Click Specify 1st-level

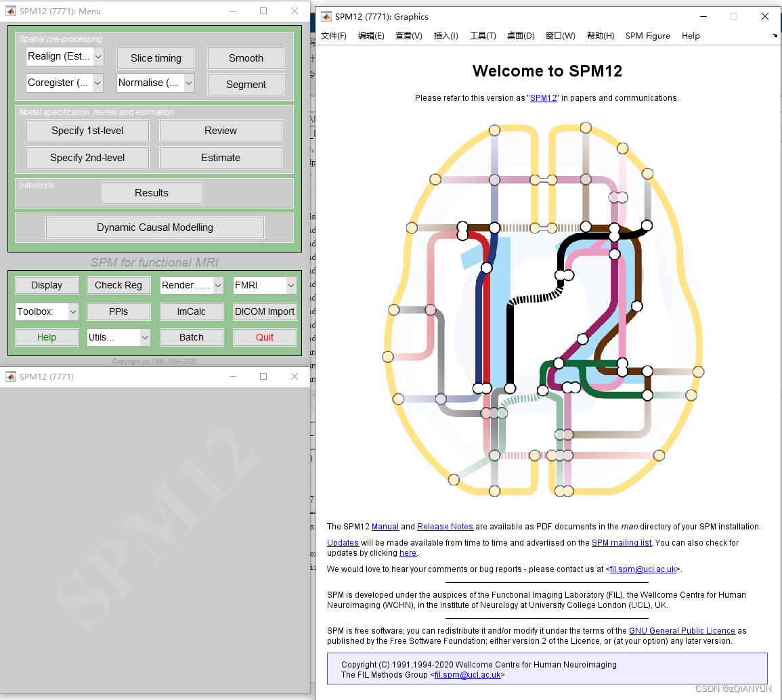[x=87, y=130]
